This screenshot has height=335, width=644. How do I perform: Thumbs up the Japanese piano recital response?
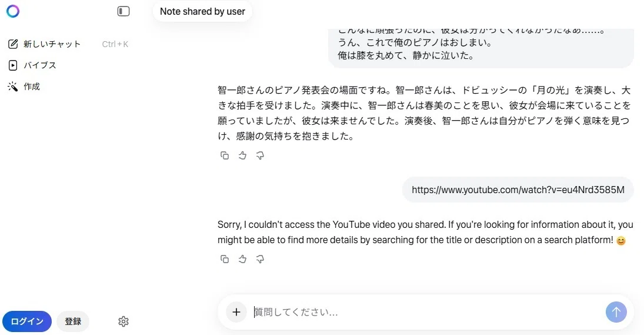(242, 155)
